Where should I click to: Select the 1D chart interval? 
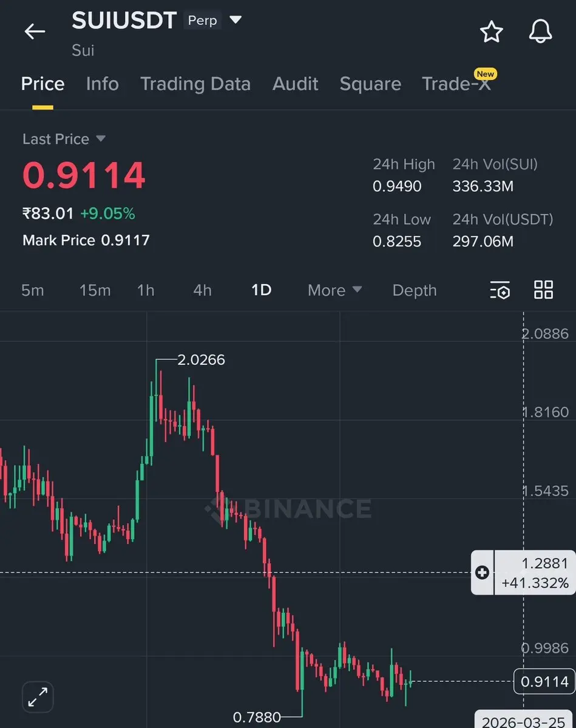tap(262, 290)
